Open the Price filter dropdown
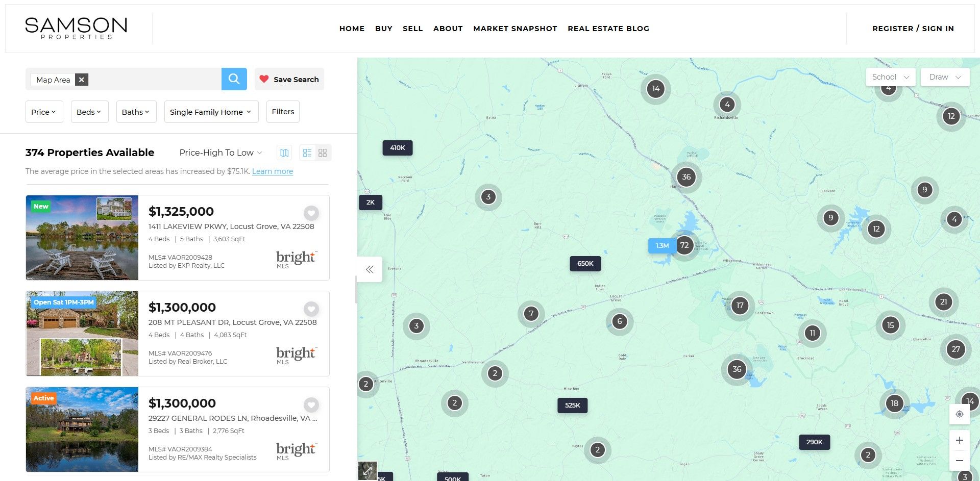Screen dimensions: 980x481 point(44,112)
